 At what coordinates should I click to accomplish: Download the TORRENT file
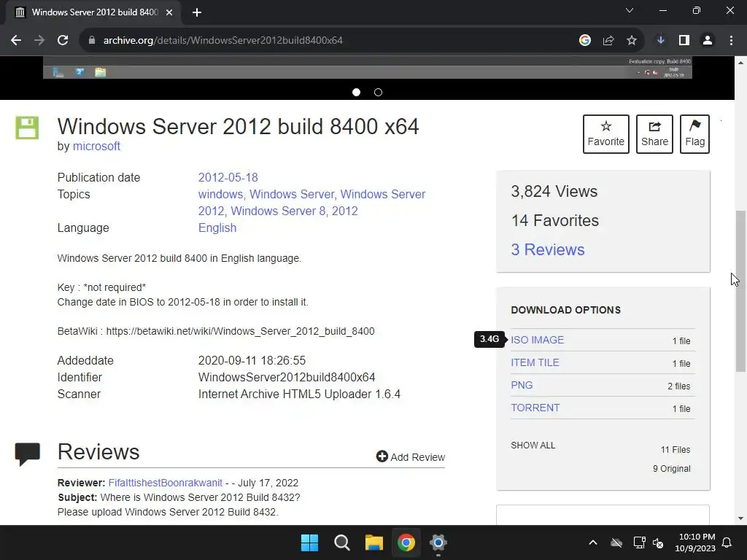[535, 408]
